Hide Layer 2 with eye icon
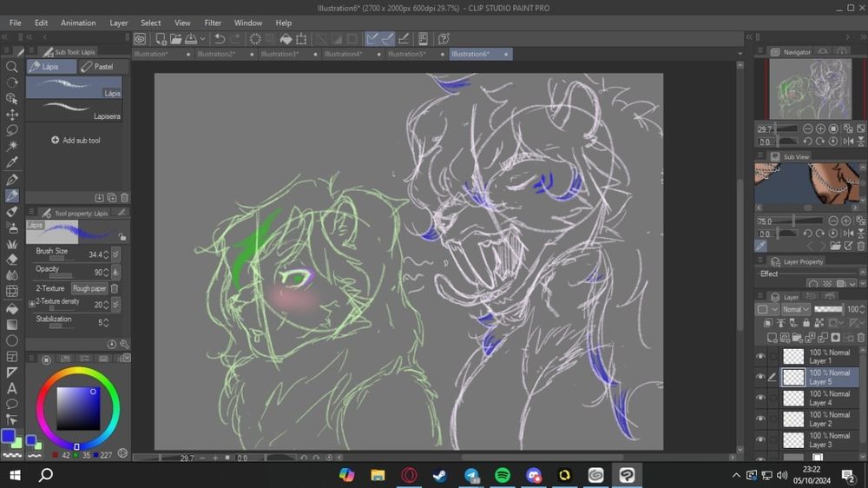 coord(760,419)
